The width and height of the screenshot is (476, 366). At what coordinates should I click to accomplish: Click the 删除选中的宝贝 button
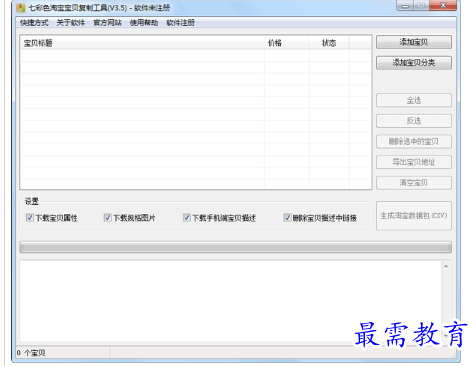coord(414,141)
